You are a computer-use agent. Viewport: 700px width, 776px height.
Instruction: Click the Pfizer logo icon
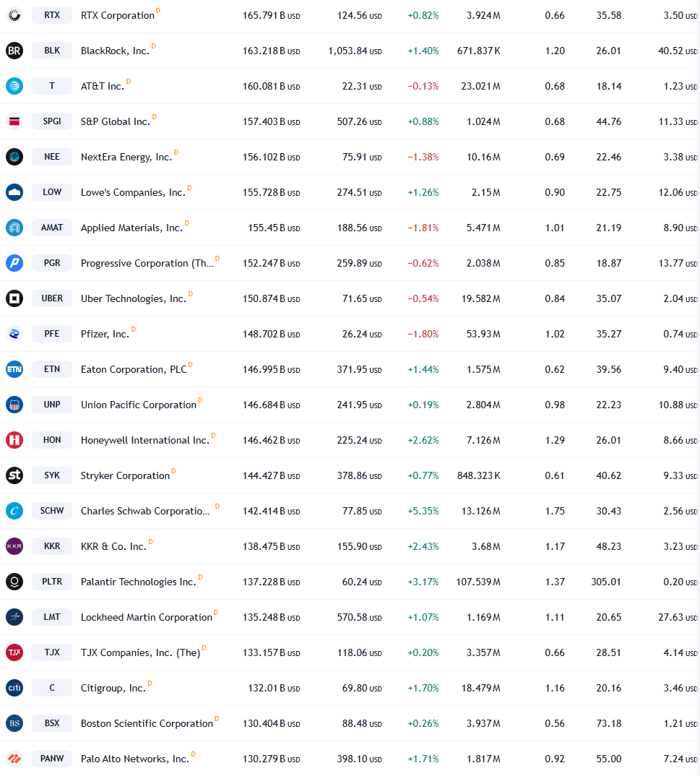tap(14, 334)
